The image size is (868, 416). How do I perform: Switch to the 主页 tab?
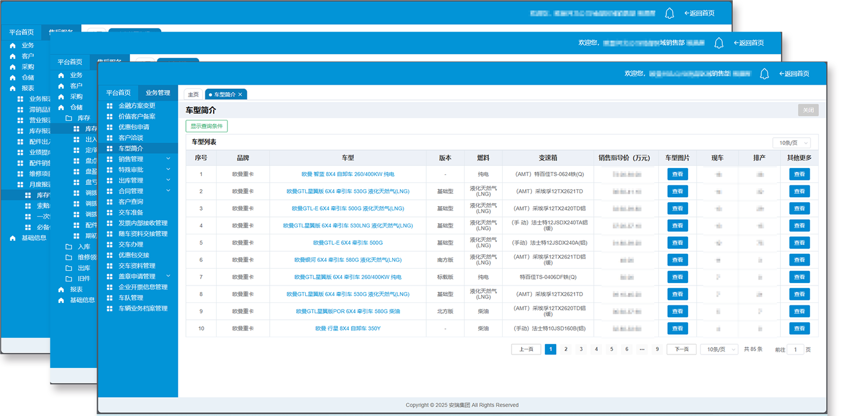pos(193,95)
